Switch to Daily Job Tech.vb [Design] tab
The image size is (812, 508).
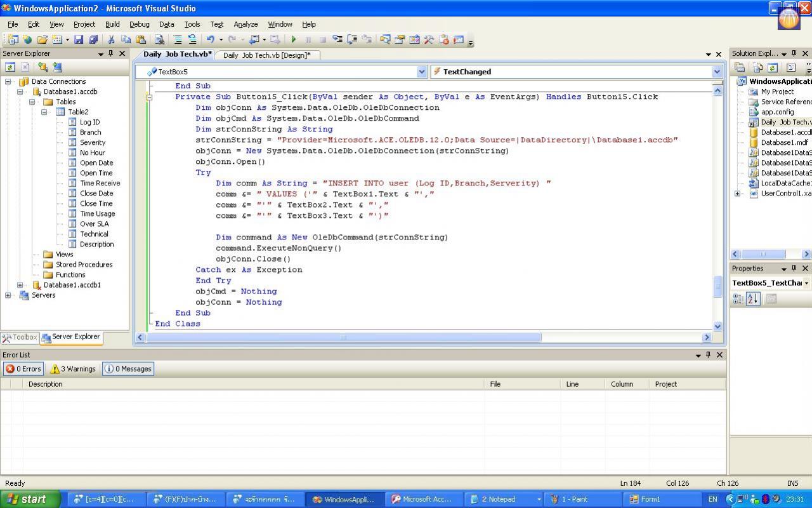point(266,55)
